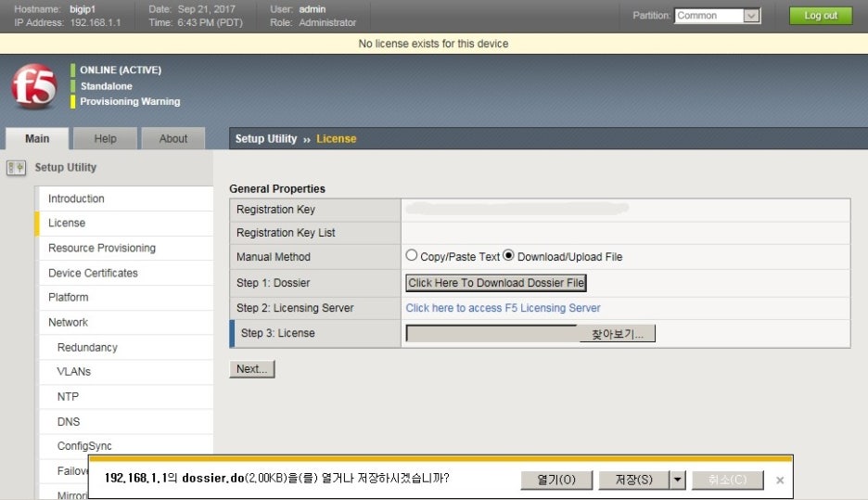Click the 열기(O) open button
868x500 pixels.
[x=556, y=480]
